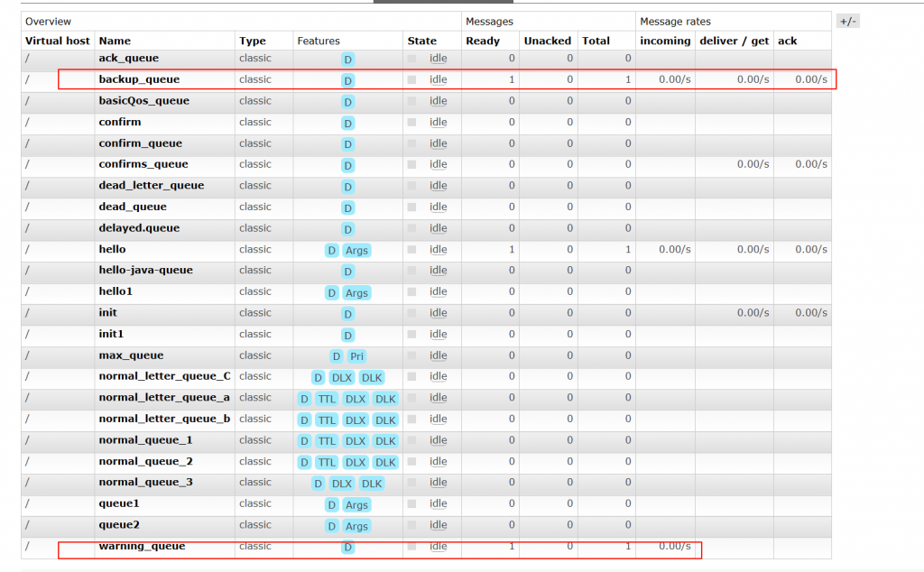The width and height of the screenshot is (924, 572).
Task: Click the D badge on the confirms_queue row
Action: point(347,165)
